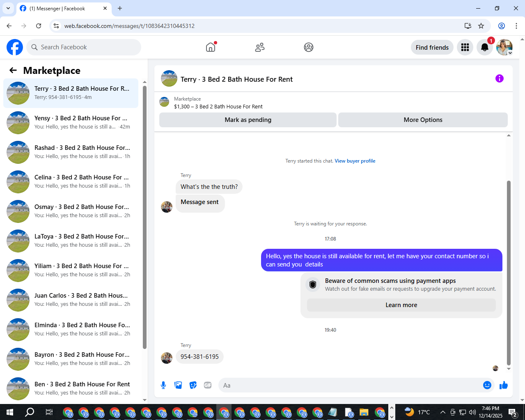This screenshot has height=420, width=525.
Task: Open the volume control in tray
Action: click(472, 412)
